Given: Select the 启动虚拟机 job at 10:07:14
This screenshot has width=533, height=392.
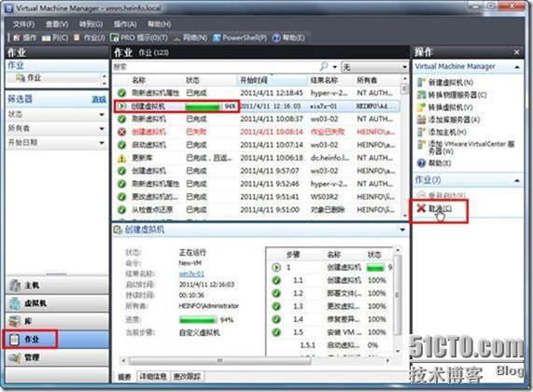Looking at the screenshot, I should pos(257,145).
